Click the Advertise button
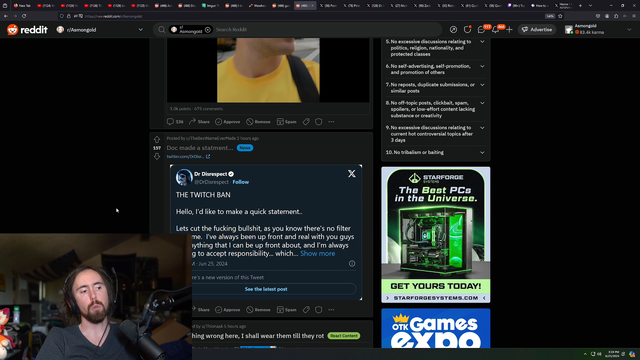The height and width of the screenshot is (360, 640). point(537,29)
